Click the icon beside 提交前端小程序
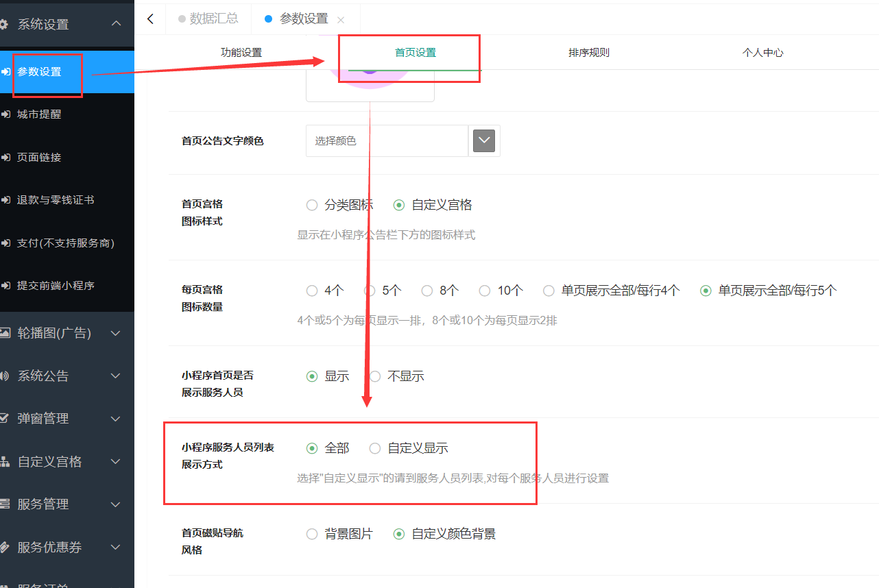This screenshot has height=588, width=879. pos(5,285)
